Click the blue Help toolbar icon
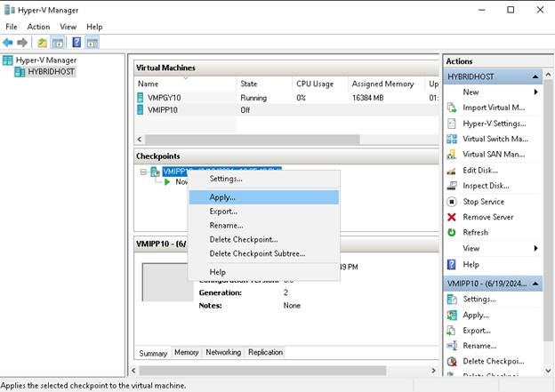This screenshot has width=555, height=392. [76, 43]
